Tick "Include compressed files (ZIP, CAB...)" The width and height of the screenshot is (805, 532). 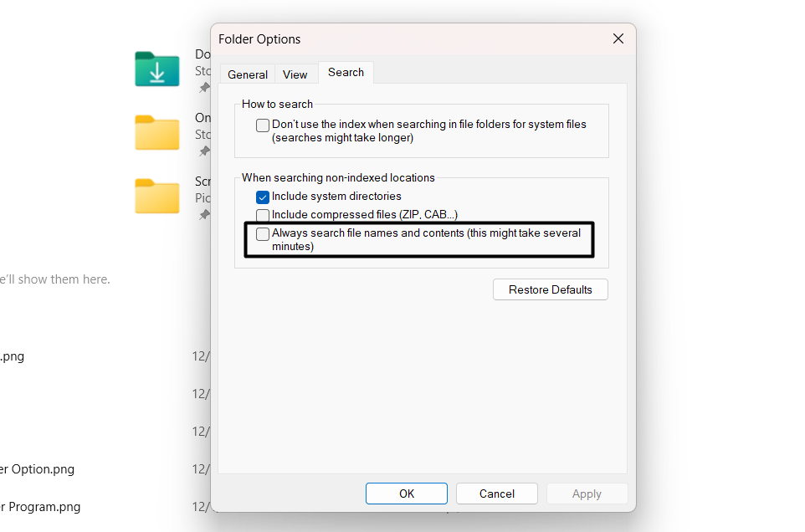263,216
